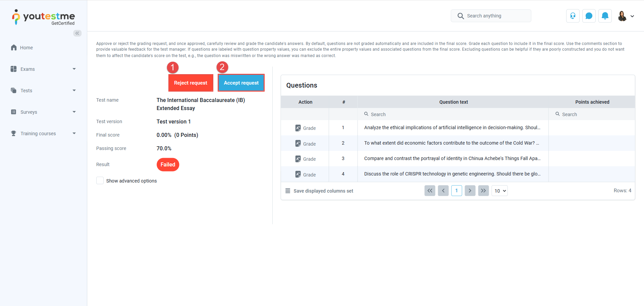Open Home in the sidebar

(x=26, y=48)
